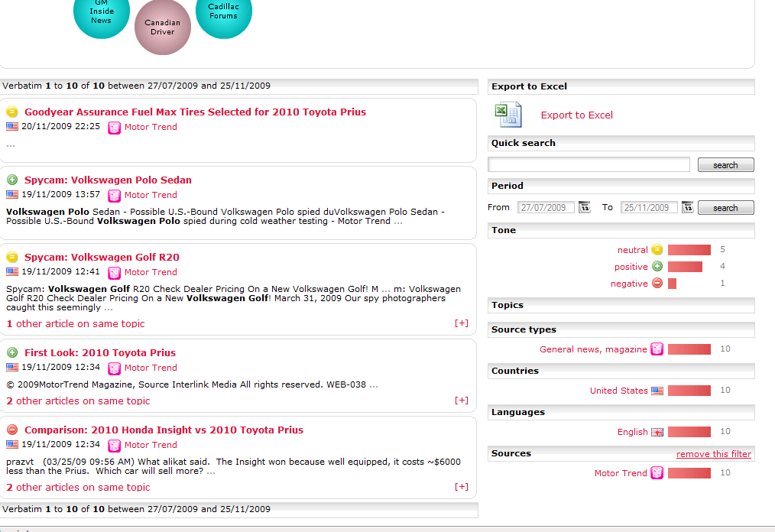Open the First Look: 2010 Toyota Prius article
Image resolution: width=775 pixels, height=532 pixels.
[100, 352]
